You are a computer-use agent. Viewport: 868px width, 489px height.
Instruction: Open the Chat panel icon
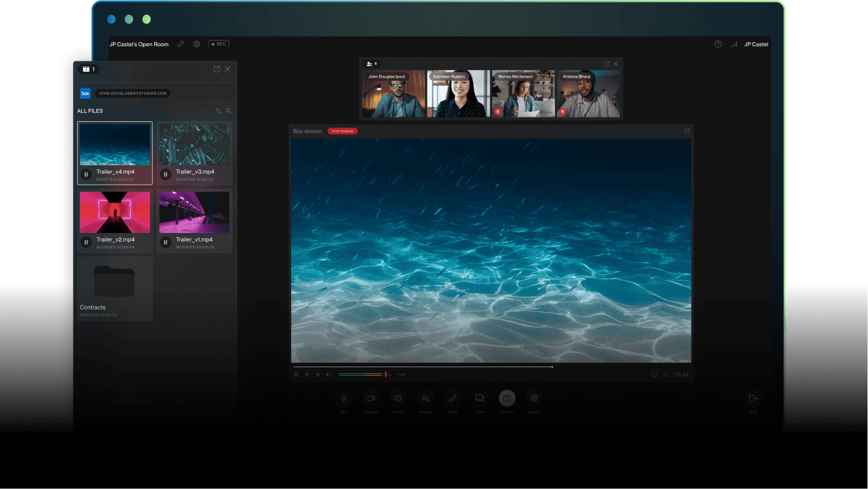pyautogui.click(x=479, y=399)
